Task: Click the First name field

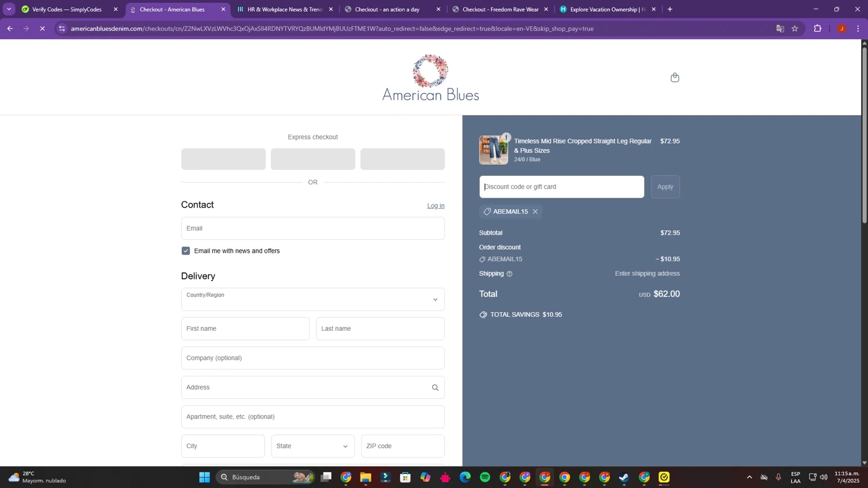Action: coord(245,329)
